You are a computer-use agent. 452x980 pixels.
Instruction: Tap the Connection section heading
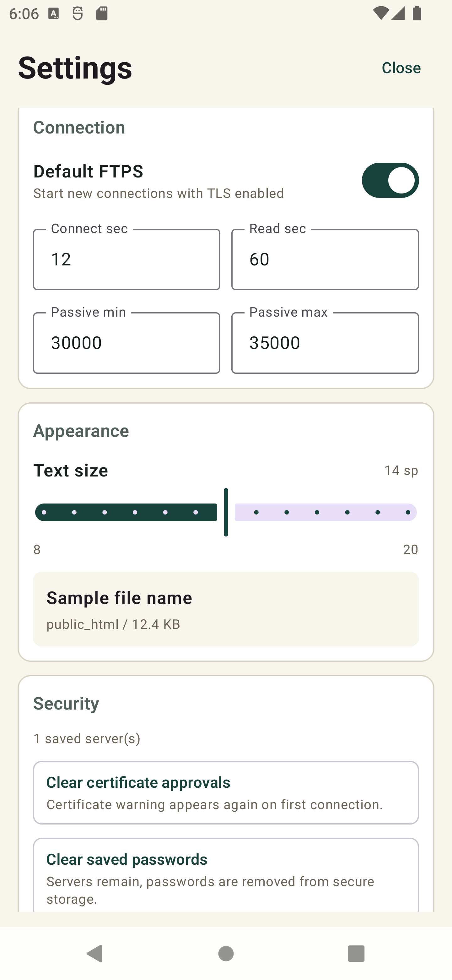[79, 128]
